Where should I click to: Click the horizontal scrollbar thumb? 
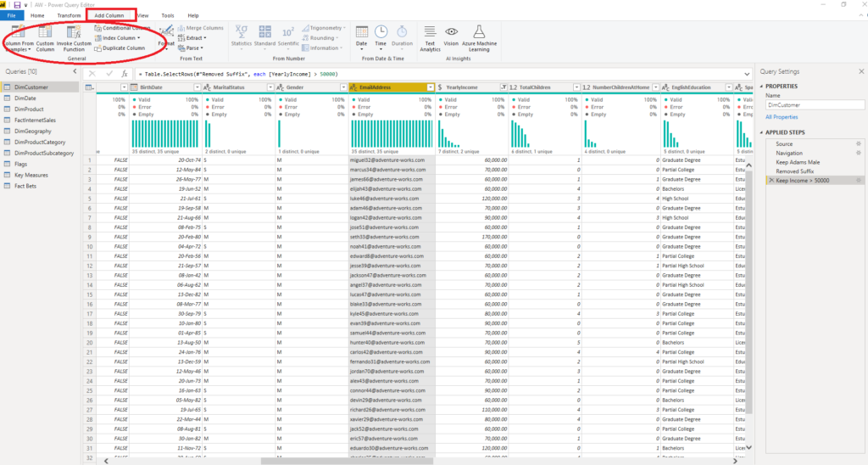coord(346,461)
